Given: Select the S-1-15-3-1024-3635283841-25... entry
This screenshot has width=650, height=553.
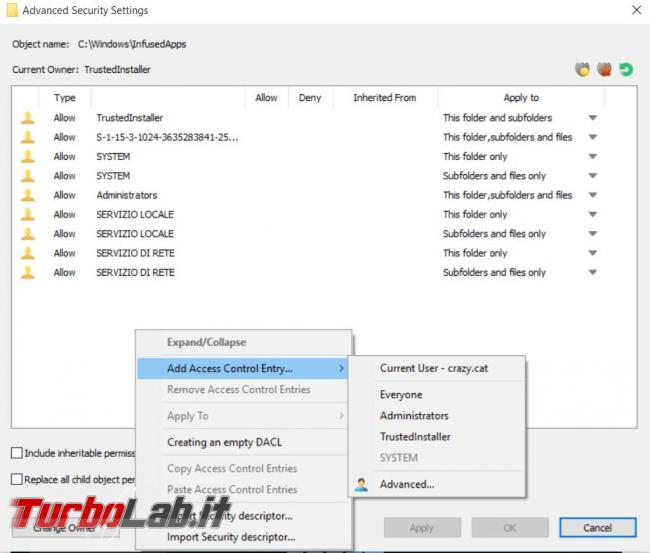Looking at the screenshot, I should click(x=167, y=137).
